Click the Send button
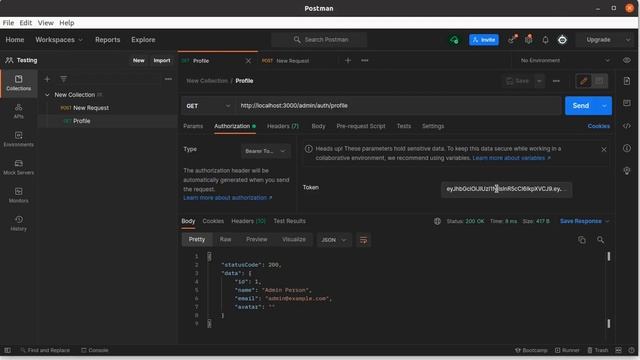The image size is (640, 360). click(x=581, y=106)
